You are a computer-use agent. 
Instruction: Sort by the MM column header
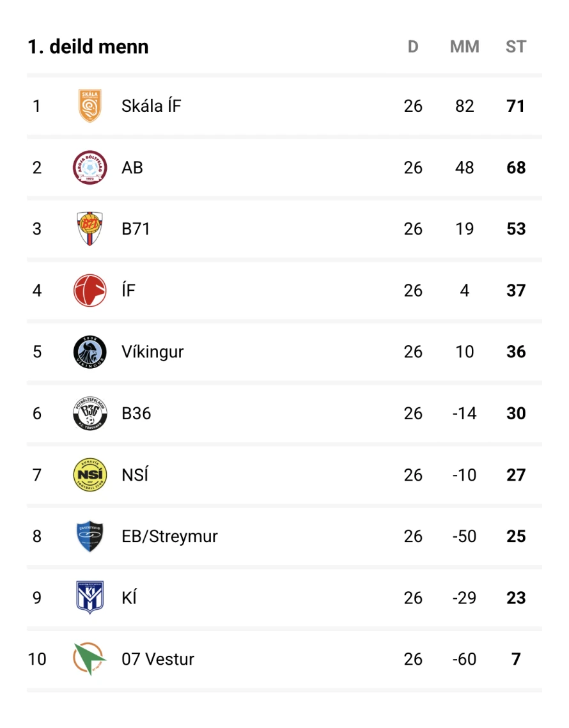click(464, 47)
